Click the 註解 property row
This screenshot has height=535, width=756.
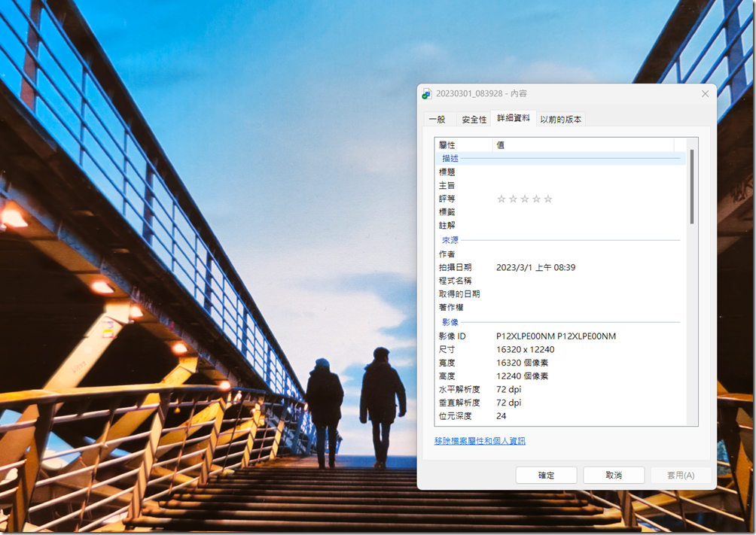click(560, 225)
